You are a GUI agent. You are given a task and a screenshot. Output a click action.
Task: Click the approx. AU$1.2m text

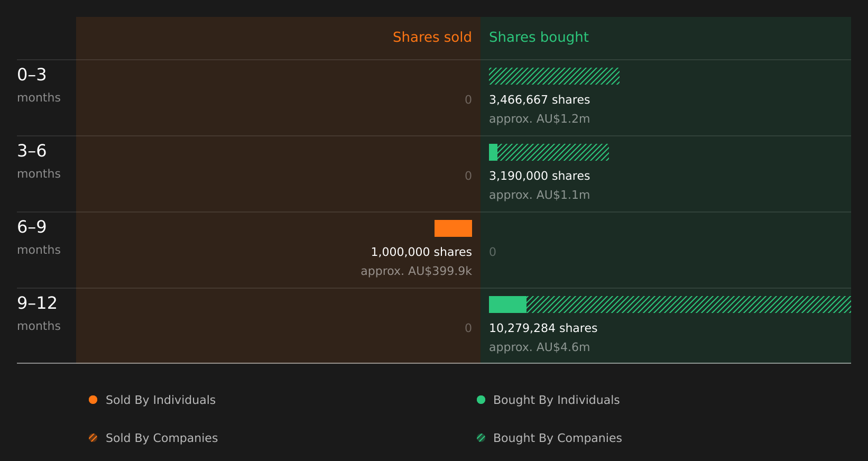tap(539, 119)
